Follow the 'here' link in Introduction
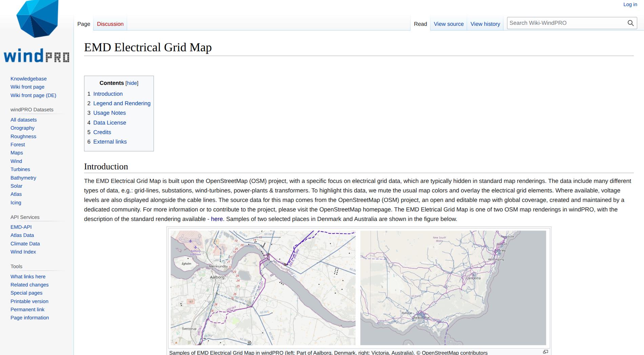644x355 pixels. point(217,219)
